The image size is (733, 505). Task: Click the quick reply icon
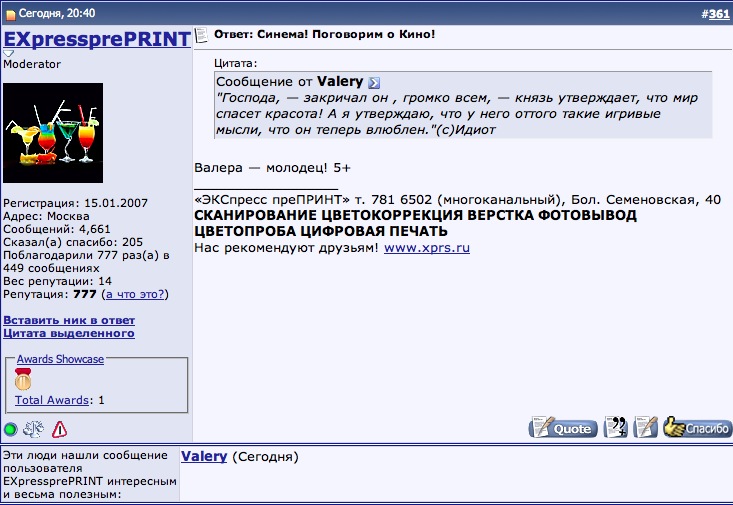pos(646,428)
